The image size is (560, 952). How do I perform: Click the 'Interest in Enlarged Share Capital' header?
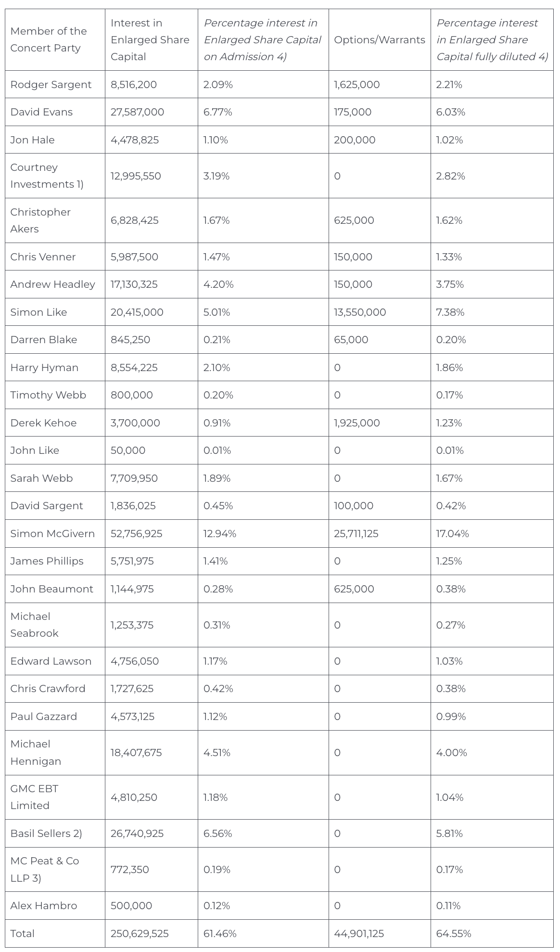pyautogui.click(x=150, y=39)
